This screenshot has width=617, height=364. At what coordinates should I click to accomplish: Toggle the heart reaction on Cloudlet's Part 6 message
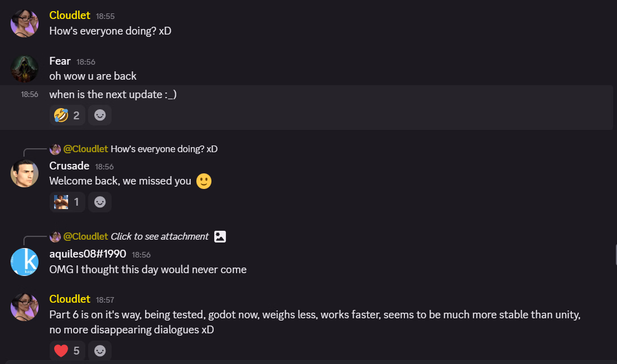[67, 351]
